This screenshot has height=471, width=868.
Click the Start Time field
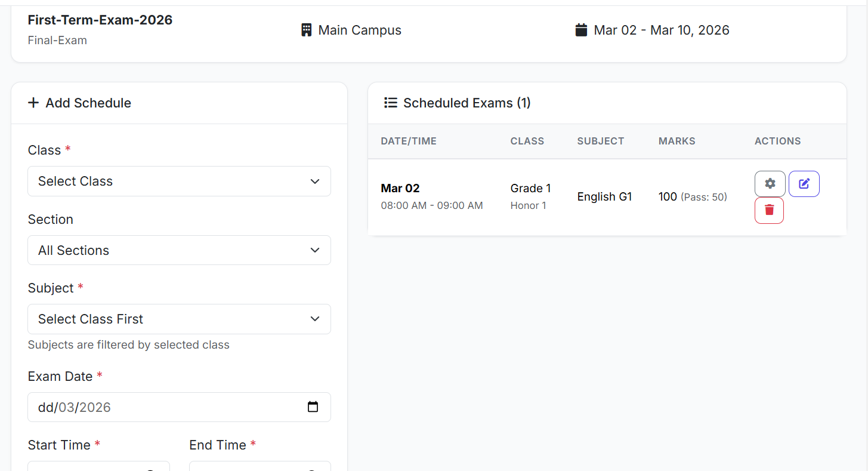point(98,466)
